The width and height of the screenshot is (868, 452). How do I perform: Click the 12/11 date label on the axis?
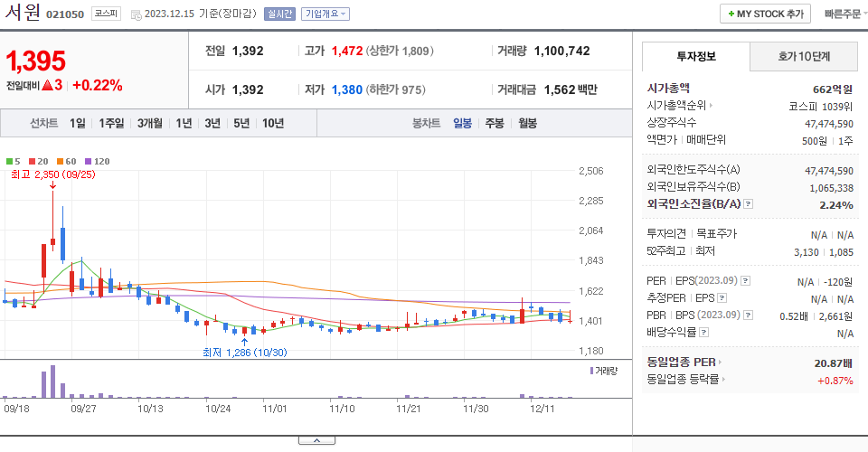pos(542,409)
